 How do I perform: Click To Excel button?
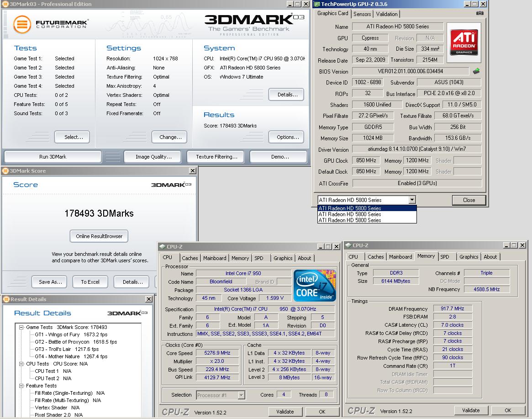coord(90,282)
